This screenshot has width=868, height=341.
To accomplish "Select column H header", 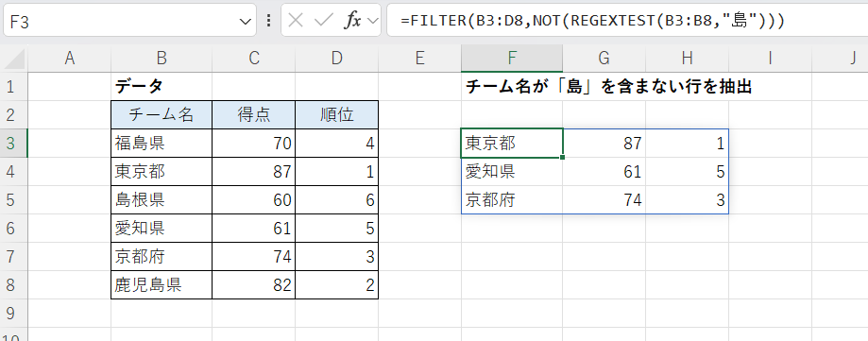I will click(687, 59).
